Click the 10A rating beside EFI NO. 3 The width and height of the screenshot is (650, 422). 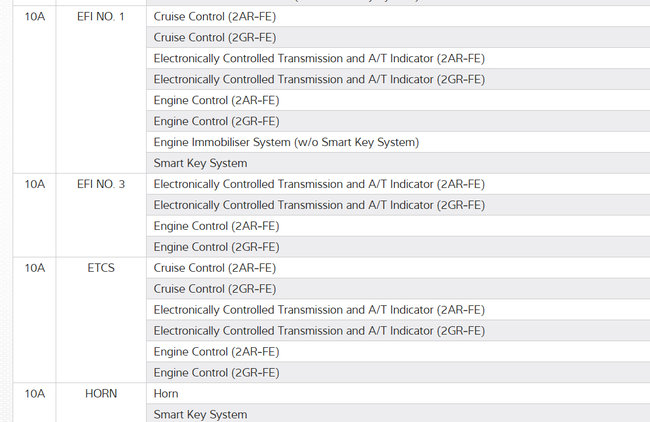35,184
